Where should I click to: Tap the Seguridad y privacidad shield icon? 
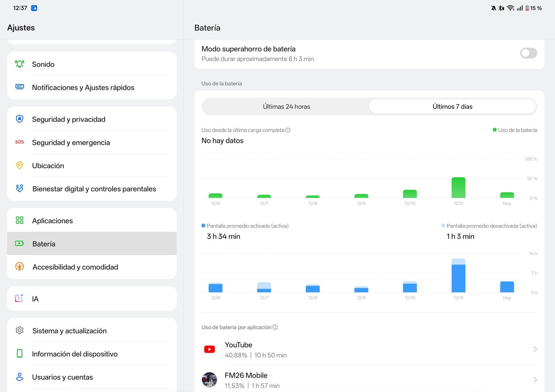(x=20, y=119)
